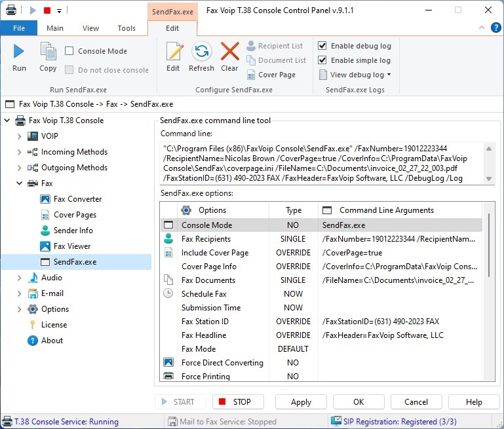The width and height of the screenshot is (504, 429).
Task: Open the help question mark icon
Action: click(495, 28)
